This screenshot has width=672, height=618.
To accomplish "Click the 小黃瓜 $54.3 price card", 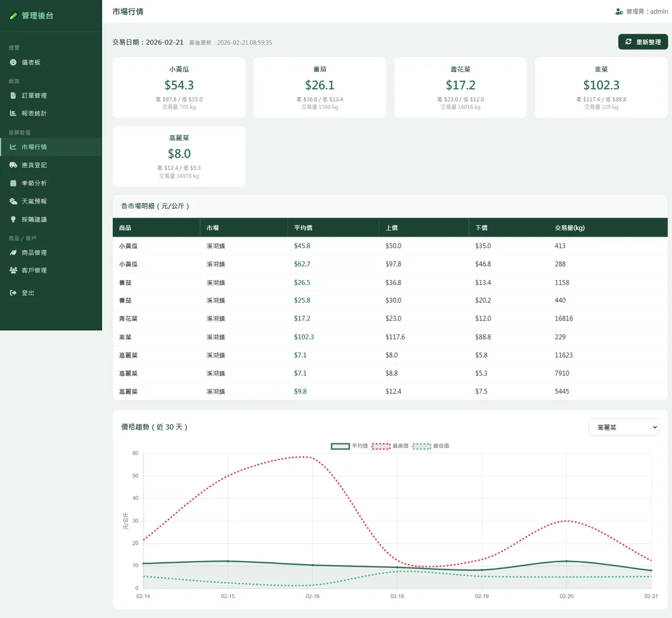I will [179, 87].
